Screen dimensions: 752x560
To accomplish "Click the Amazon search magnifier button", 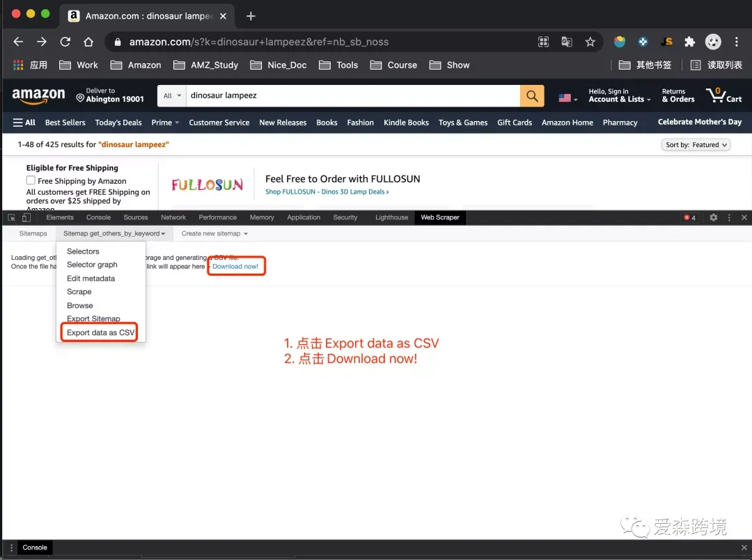I will pos(532,95).
